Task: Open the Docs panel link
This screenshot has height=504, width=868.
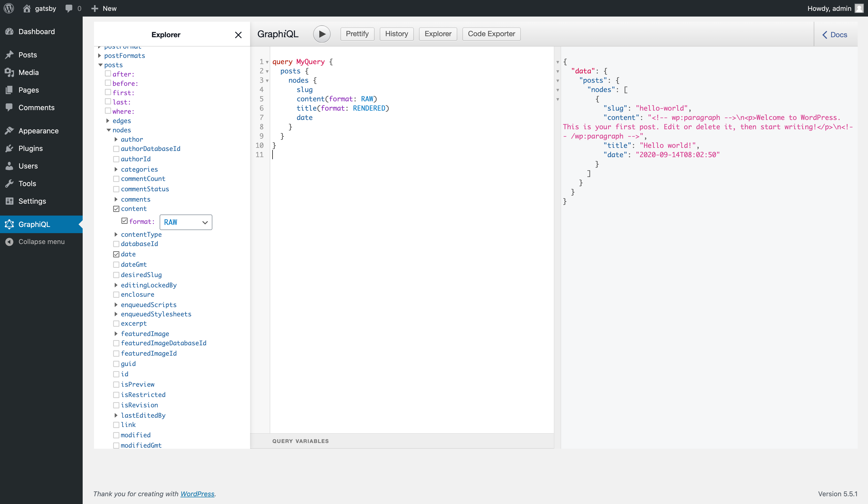Action: pos(835,35)
